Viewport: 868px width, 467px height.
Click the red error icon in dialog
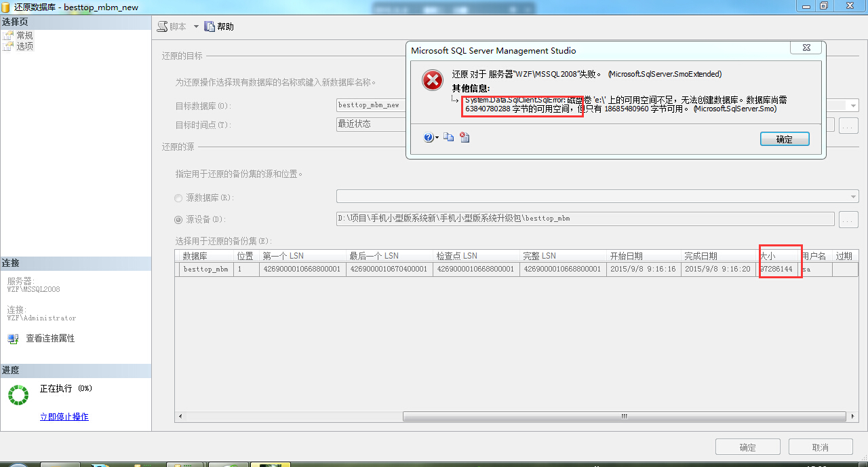(x=433, y=80)
